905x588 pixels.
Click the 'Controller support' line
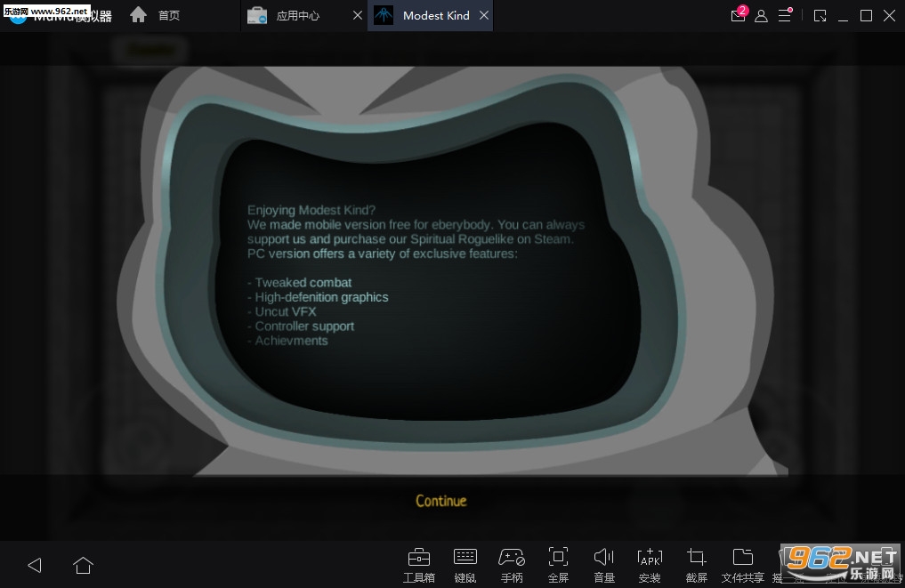pyautogui.click(x=301, y=326)
